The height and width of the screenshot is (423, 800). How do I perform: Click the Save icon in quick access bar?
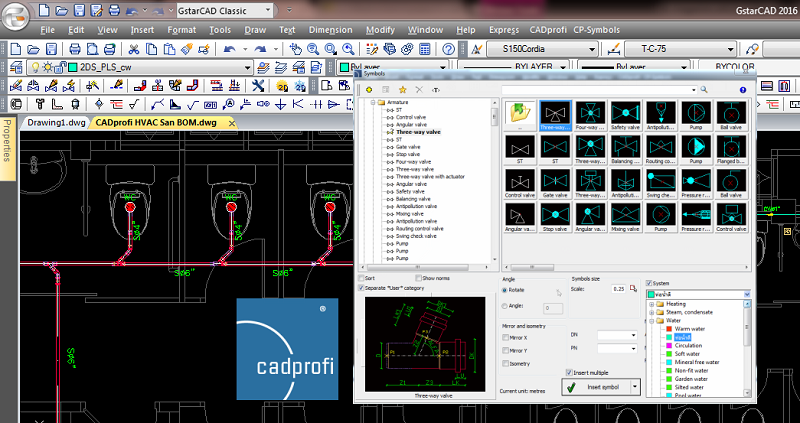coord(79,10)
